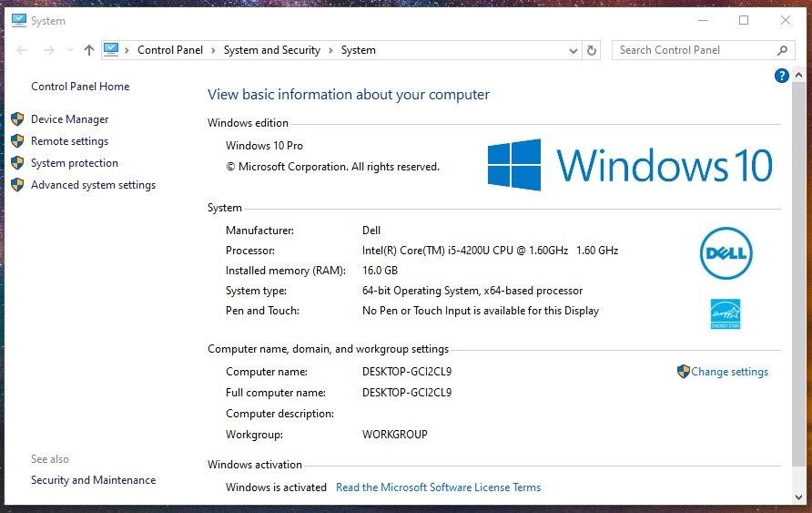
Task: Expand chevron before Control Panel breadcrumb
Action: [x=127, y=51]
